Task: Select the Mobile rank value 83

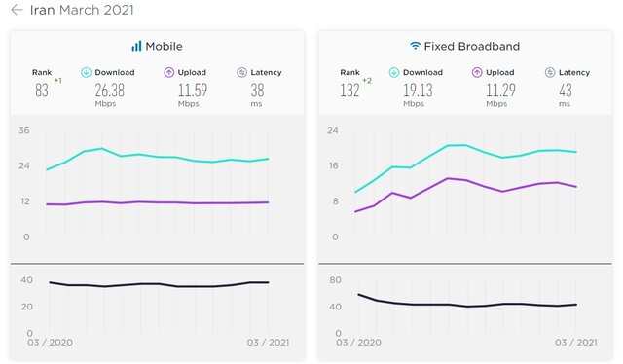Action: coord(42,91)
